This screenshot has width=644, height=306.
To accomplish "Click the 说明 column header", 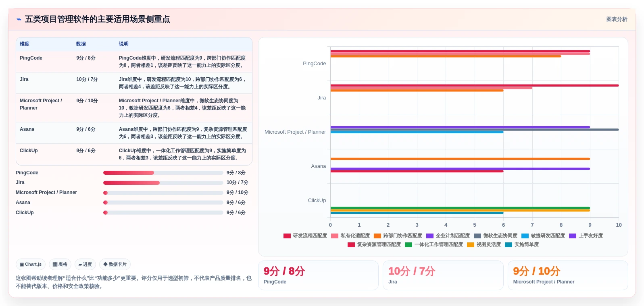I will tap(123, 44).
